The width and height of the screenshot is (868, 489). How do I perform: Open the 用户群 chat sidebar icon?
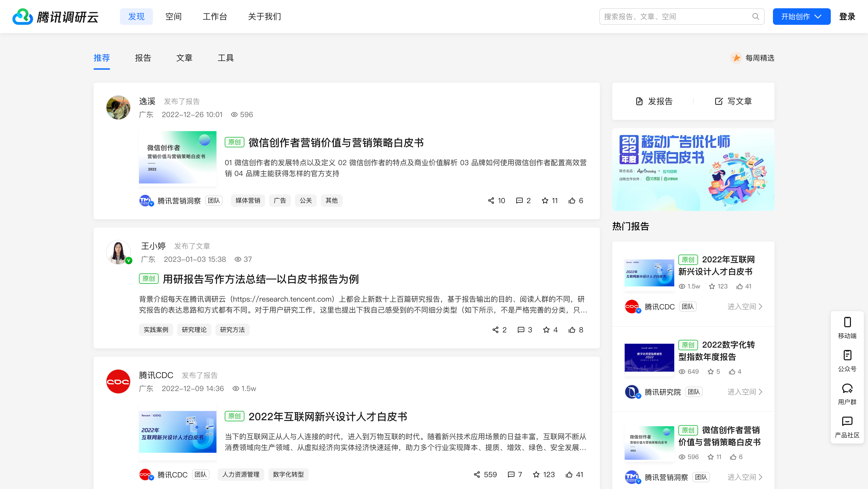[x=847, y=388]
